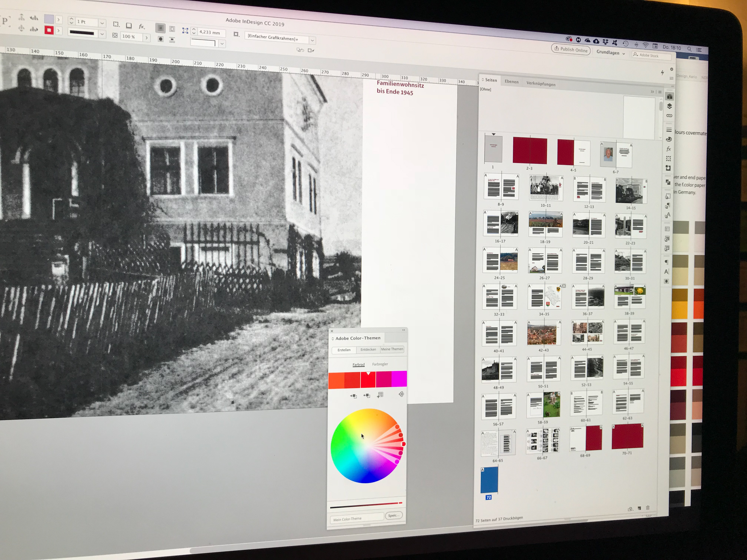This screenshot has width=747, height=560.
Task: Expand the opacity 100 % slider arrow
Action: (x=146, y=38)
